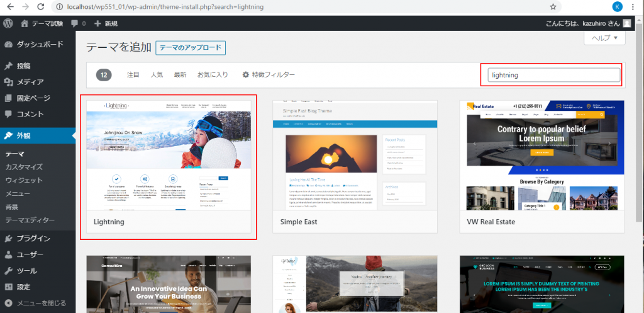644x313 pixels.
Task: Select the 人気 tab in theme filter
Action: pyautogui.click(x=157, y=75)
